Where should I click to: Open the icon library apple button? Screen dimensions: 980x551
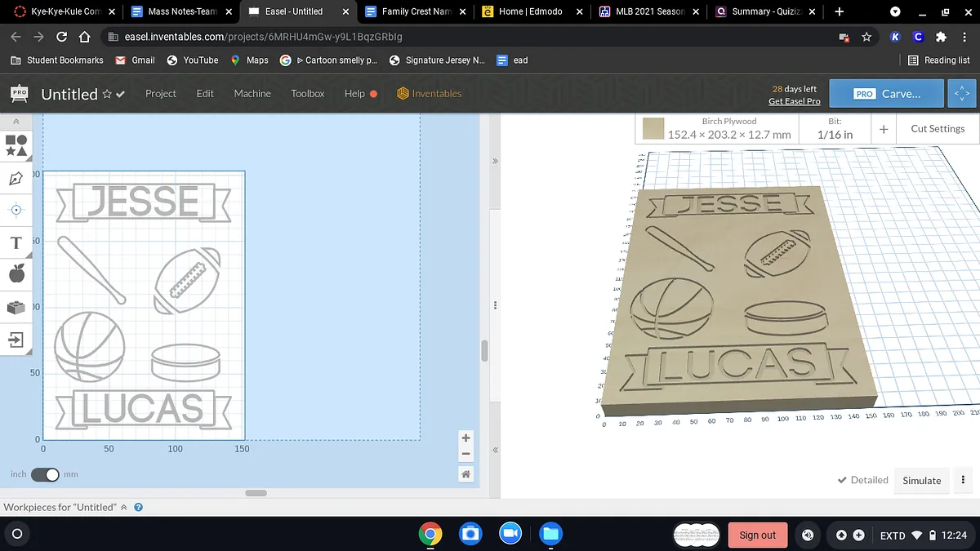coord(16,274)
